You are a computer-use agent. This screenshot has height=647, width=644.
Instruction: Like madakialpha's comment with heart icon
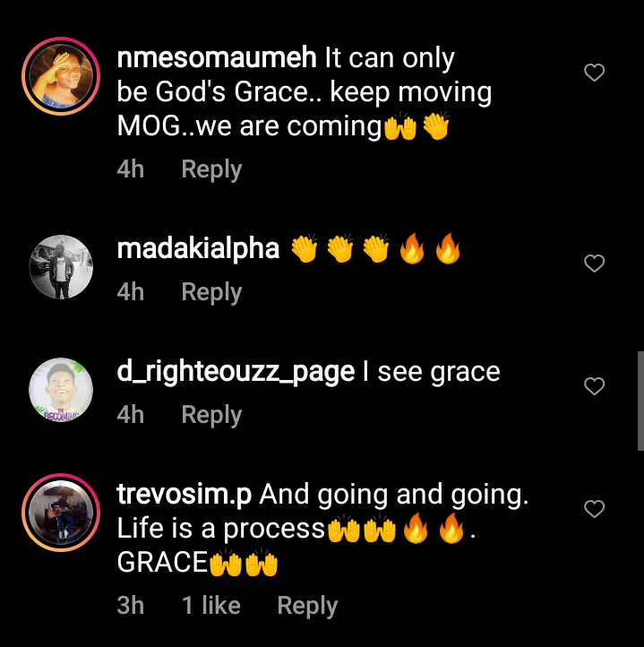pos(594,263)
